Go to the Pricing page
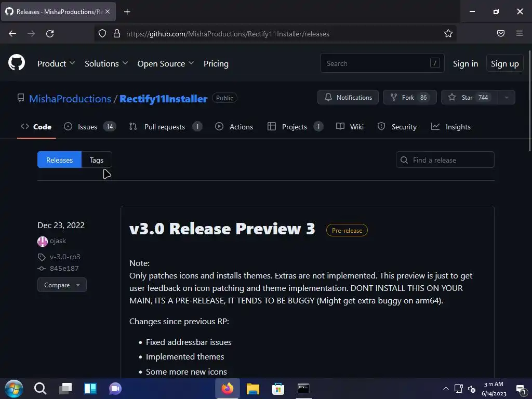The height and width of the screenshot is (399, 532). coord(216,64)
